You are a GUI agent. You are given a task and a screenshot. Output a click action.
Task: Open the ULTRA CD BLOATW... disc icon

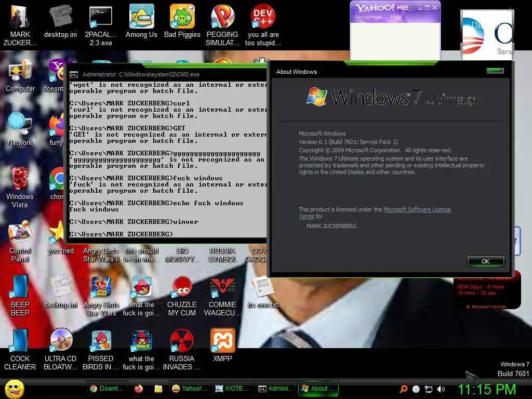60,350
